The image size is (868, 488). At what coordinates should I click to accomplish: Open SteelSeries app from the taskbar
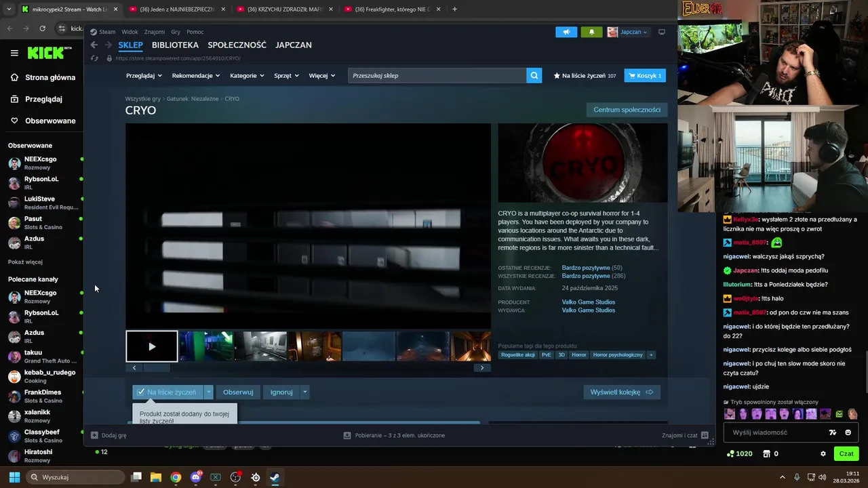255,477
